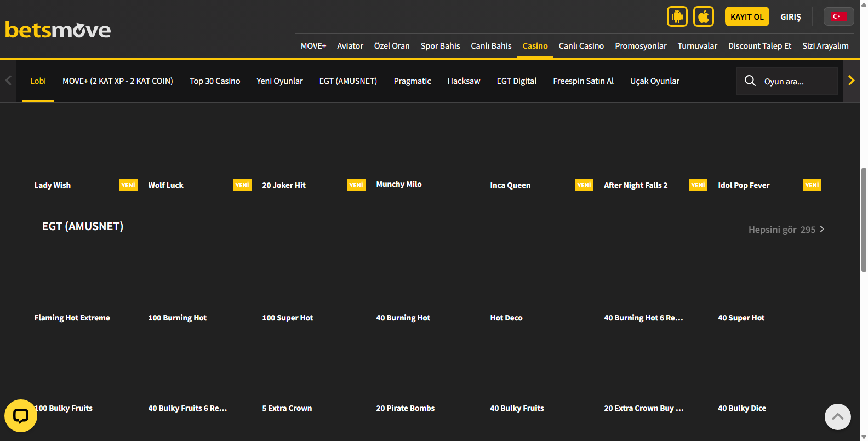Click the Turkish flag language selector
The height and width of the screenshot is (441, 868).
pos(838,16)
